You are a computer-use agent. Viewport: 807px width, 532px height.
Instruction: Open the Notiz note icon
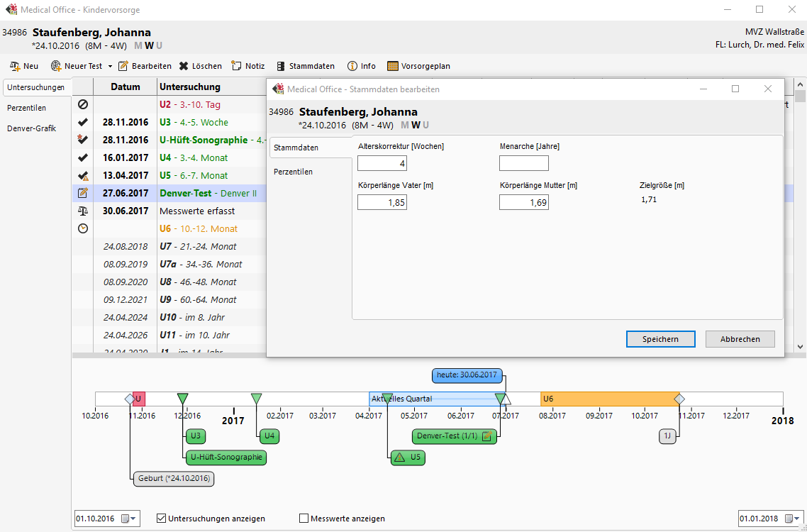tap(237, 66)
